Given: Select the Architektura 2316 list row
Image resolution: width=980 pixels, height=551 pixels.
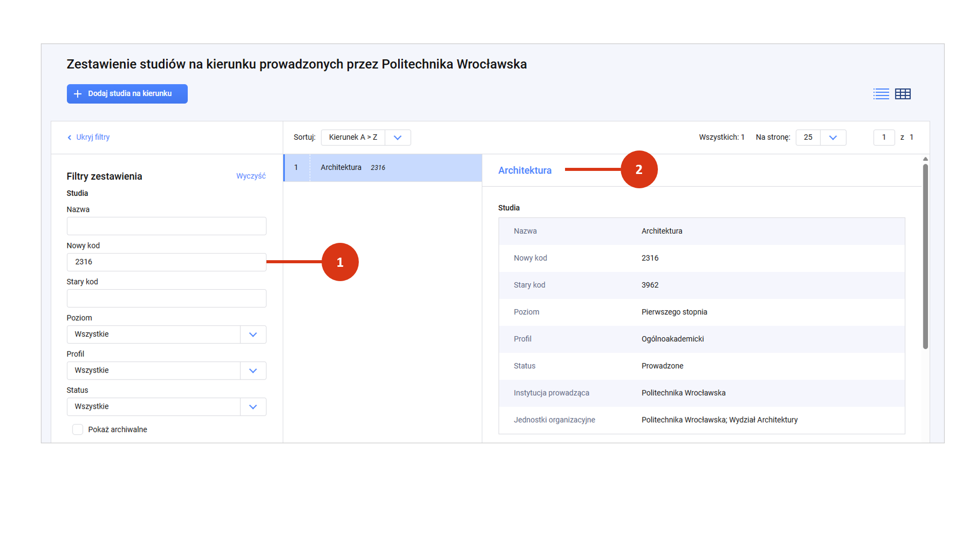Looking at the screenshot, I should (x=383, y=168).
